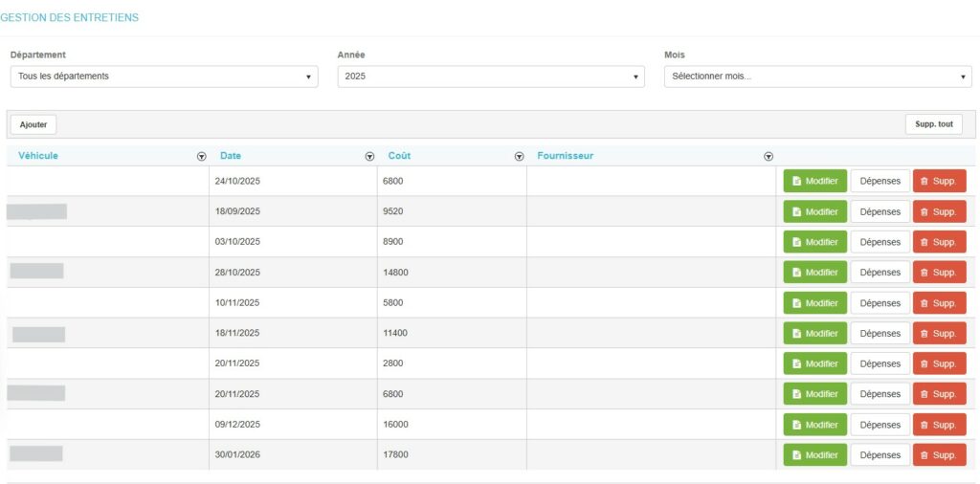Open the Année dropdown showing 2025
Screen dimensions: 980x484
(491, 77)
